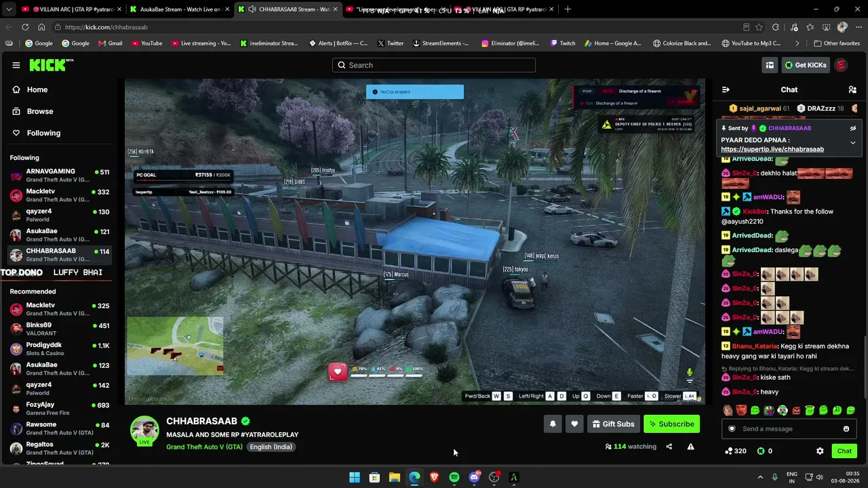Open channel points balance of 320
Image resolution: width=868 pixels, height=488 pixels.
(735, 451)
